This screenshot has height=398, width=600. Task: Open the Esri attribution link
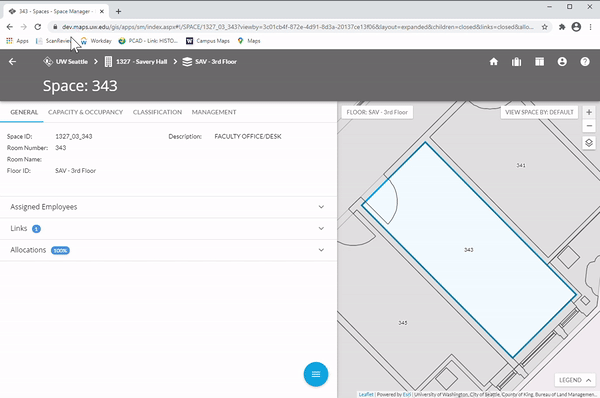pyautogui.click(x=406, y=394)
